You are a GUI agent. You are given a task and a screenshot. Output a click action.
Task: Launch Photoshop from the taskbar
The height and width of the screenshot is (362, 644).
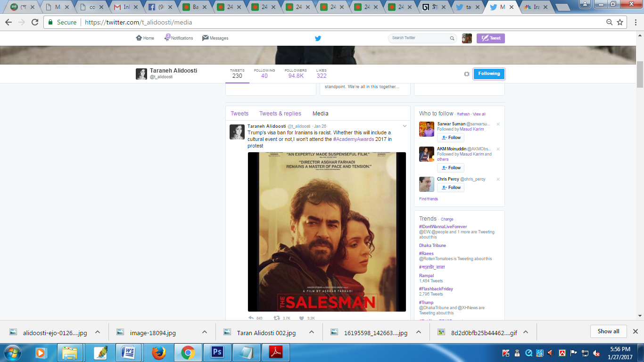(x=217, y=353)
